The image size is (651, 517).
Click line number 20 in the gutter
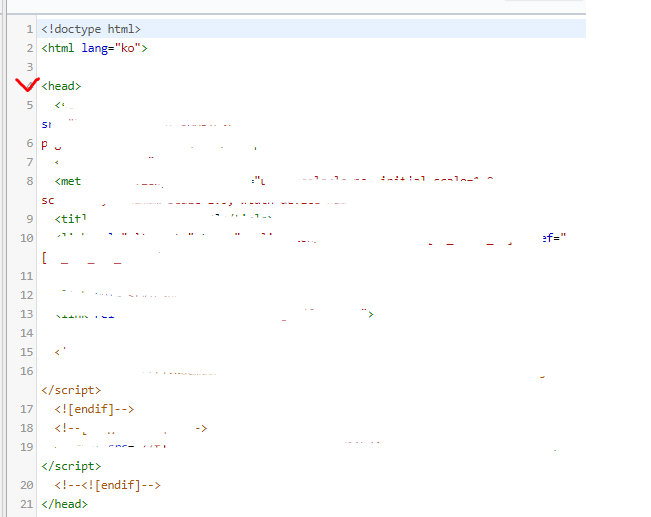tap(27, 485)
